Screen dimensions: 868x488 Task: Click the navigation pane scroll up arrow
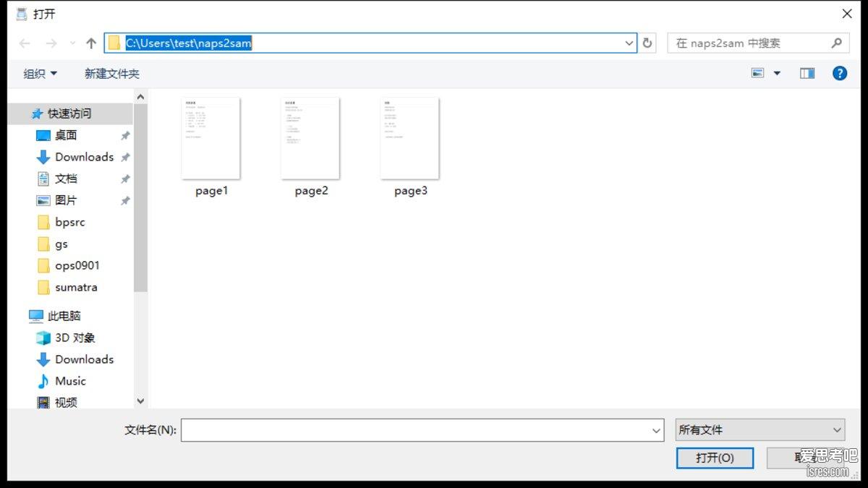(x=140, y=97)
